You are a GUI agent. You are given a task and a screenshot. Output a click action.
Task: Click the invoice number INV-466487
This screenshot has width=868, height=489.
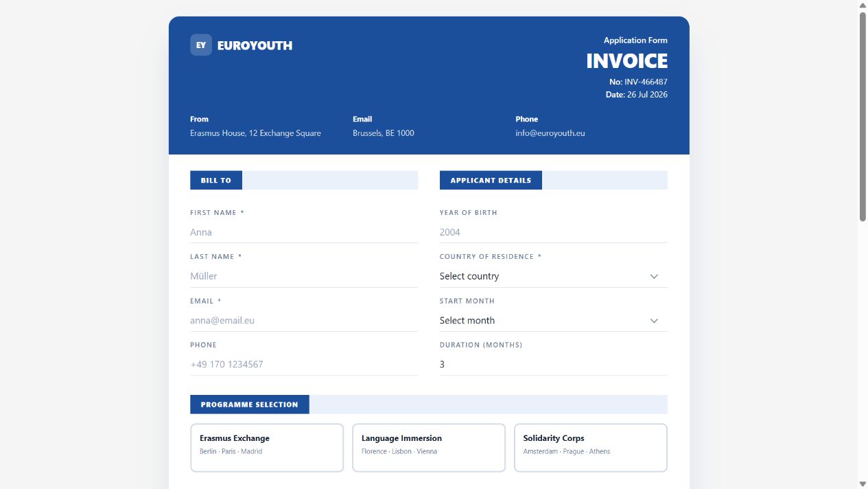coord(646,82)
